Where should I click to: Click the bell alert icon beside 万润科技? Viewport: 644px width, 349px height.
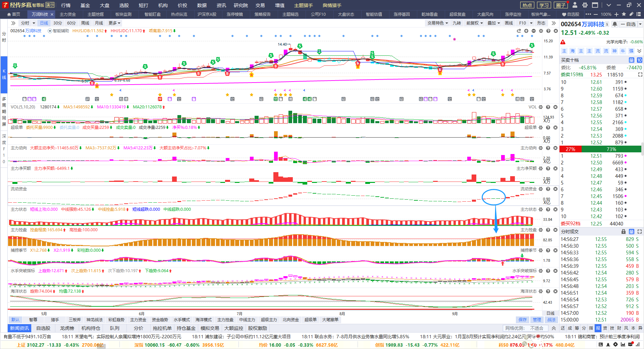click(614, 24)
